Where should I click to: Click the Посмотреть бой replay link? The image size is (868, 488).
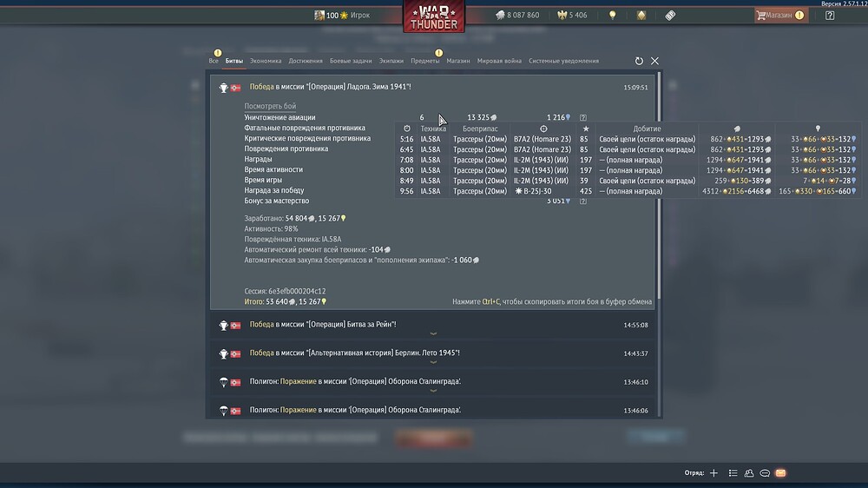[270, 106]
